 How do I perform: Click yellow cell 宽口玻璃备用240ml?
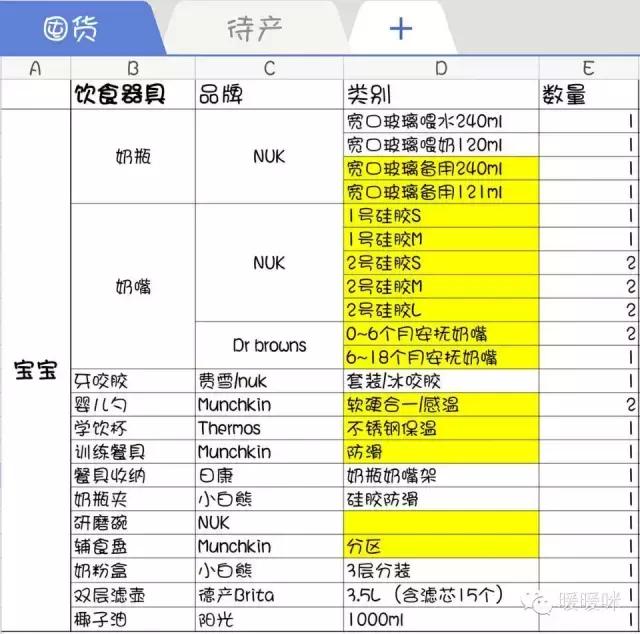pyautogui.click(x=441, y=168)
